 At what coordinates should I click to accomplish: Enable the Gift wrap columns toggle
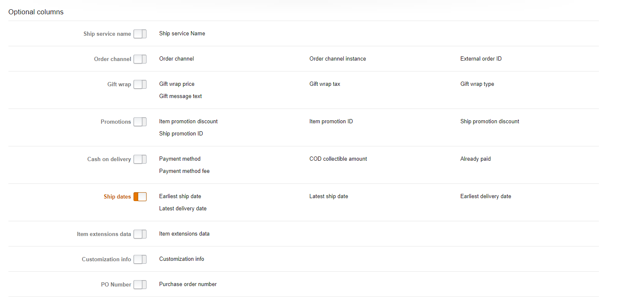pyautogui.click(x=140, y=84)
